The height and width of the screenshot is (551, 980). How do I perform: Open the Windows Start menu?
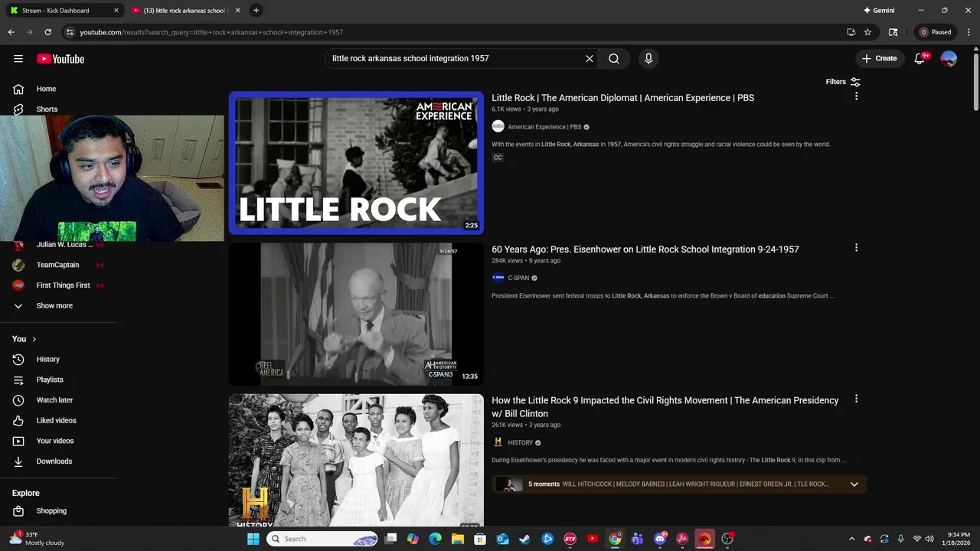(x=253, y=539)
